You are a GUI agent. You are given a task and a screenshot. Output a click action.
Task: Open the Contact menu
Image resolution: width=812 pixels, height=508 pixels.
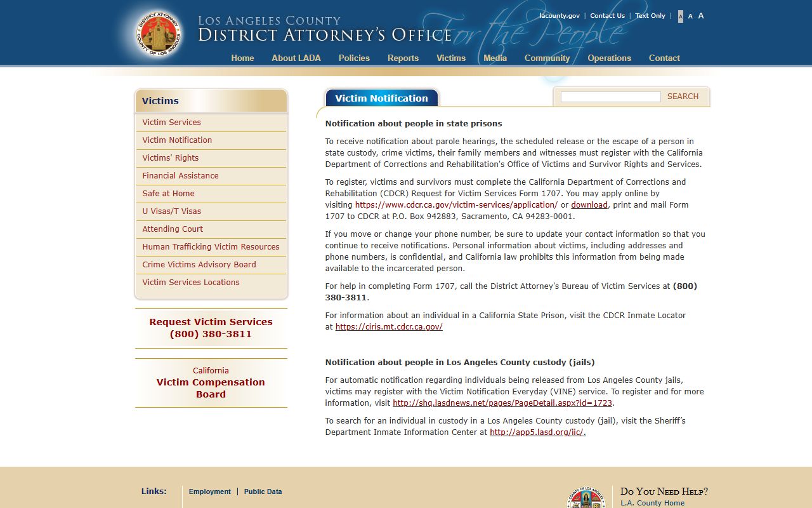coord(664,58)
